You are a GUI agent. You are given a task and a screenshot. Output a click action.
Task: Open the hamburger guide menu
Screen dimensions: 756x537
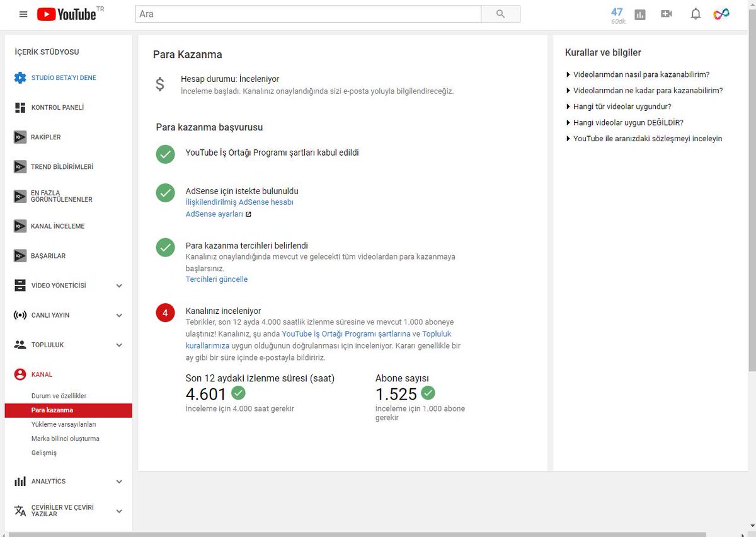click(23, 14)
